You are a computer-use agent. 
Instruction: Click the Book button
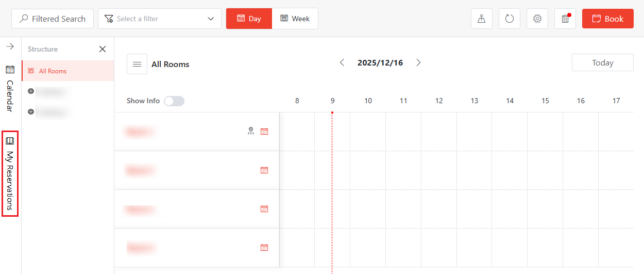607,19
